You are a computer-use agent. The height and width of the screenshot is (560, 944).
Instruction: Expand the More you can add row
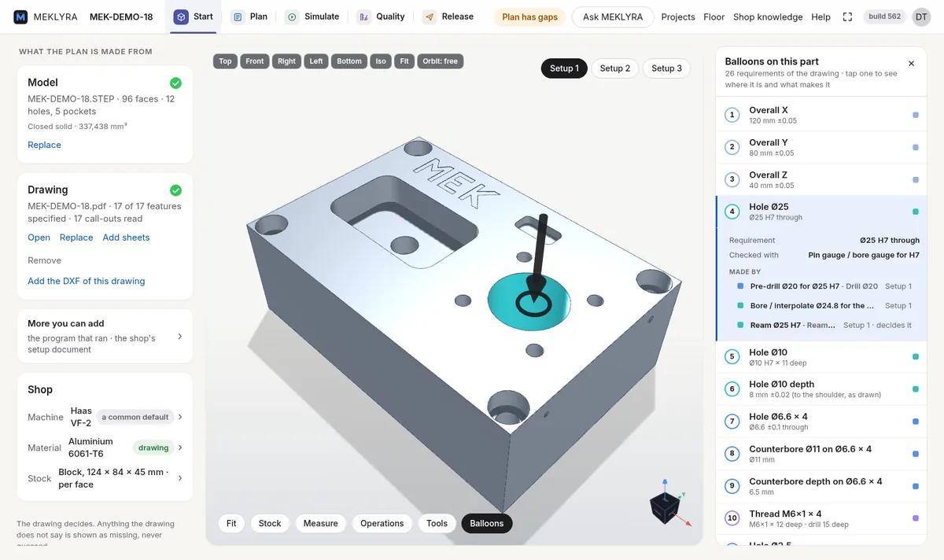coord(105,337)
